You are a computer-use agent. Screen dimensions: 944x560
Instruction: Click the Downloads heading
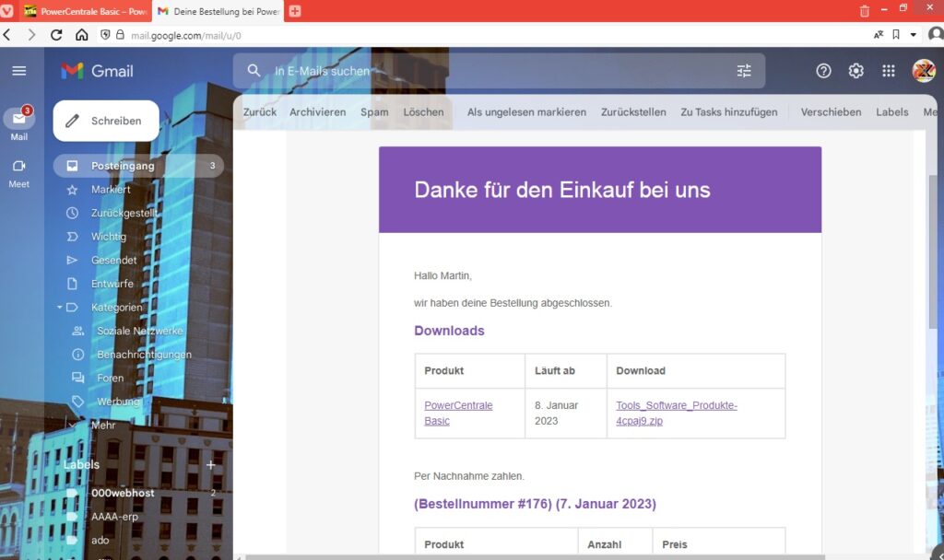(x=449, y=331)
